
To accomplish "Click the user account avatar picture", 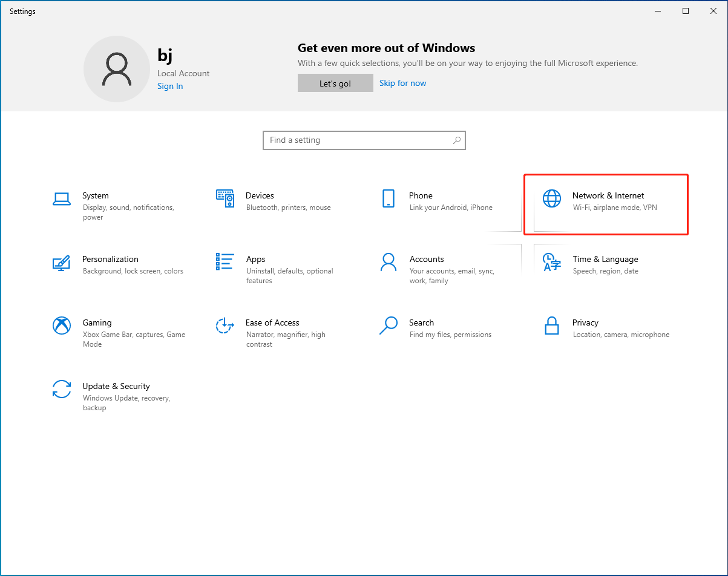I will (x=117, y=69).
